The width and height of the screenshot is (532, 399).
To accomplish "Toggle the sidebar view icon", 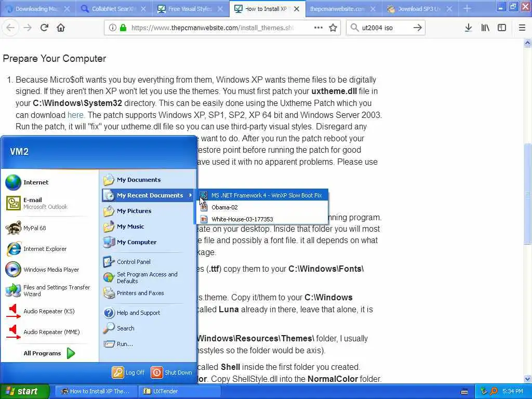I will pyautogui.click(x=502, y=28).
